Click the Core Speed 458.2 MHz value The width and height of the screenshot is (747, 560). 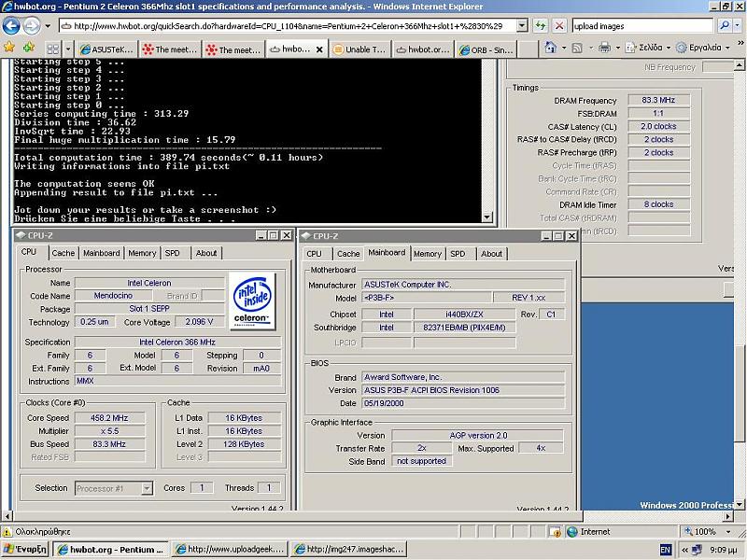(109, 417)
